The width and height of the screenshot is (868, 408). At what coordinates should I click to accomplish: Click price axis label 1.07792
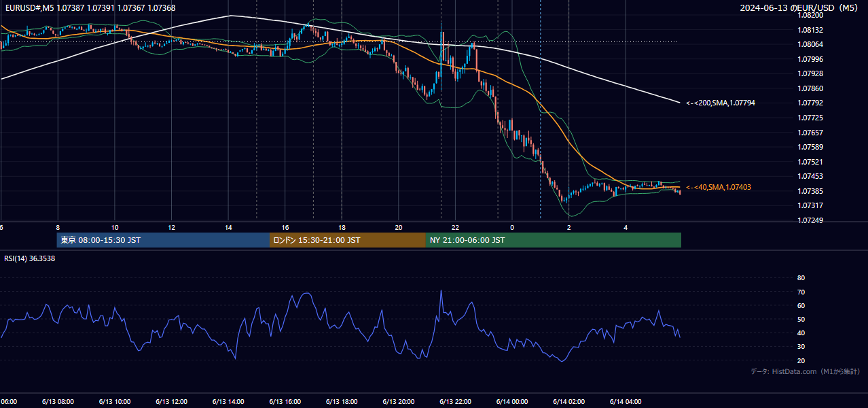click(810, 103)
